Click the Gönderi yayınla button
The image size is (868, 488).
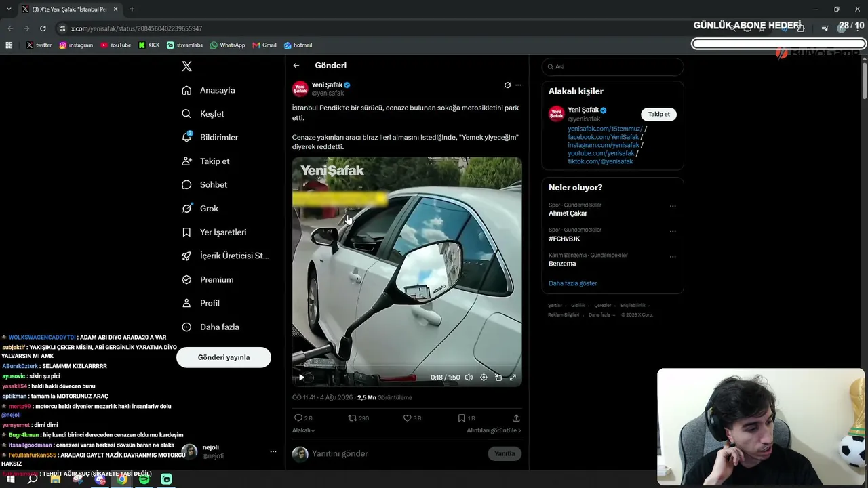pos(224,357)
